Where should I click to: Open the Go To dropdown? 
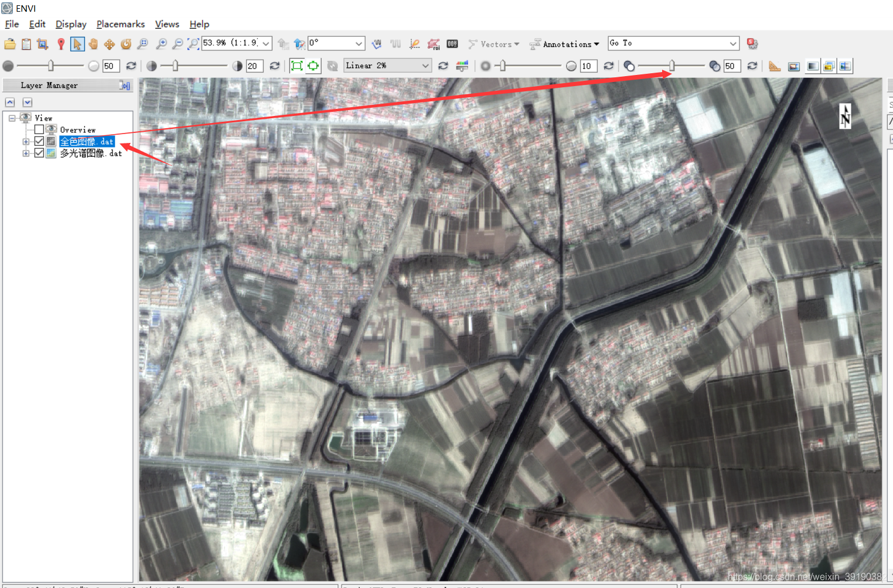pyautogui.click(x=732, y=43)
